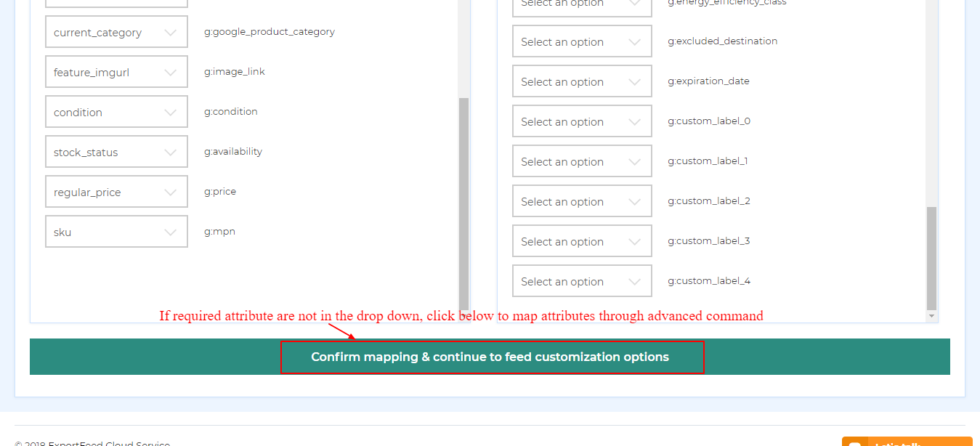The height and width of the screenshot is (446, 980).
Task: Select an option for g:custom_label_0
Action: click(x=582, y=121)
